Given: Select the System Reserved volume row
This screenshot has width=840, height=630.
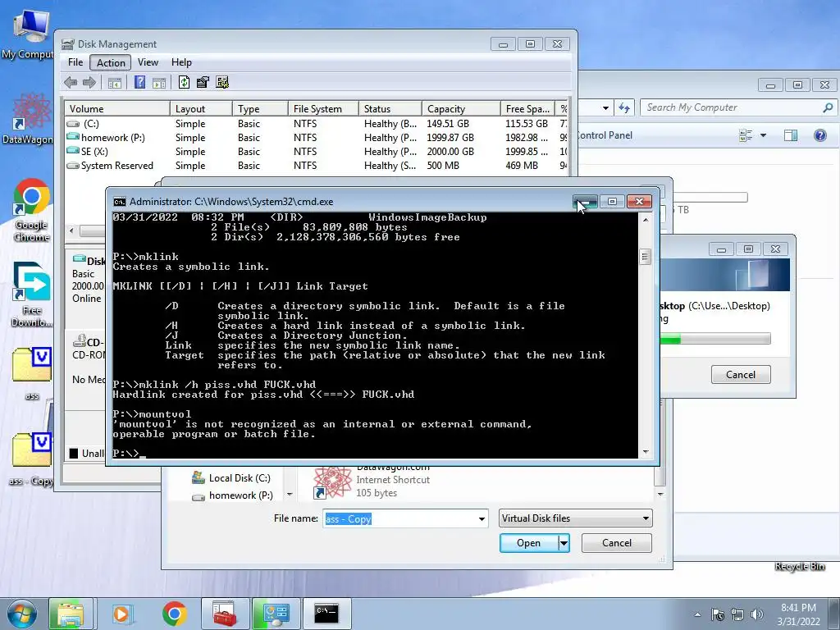Looking at the screenshot, I should (316, 166).
